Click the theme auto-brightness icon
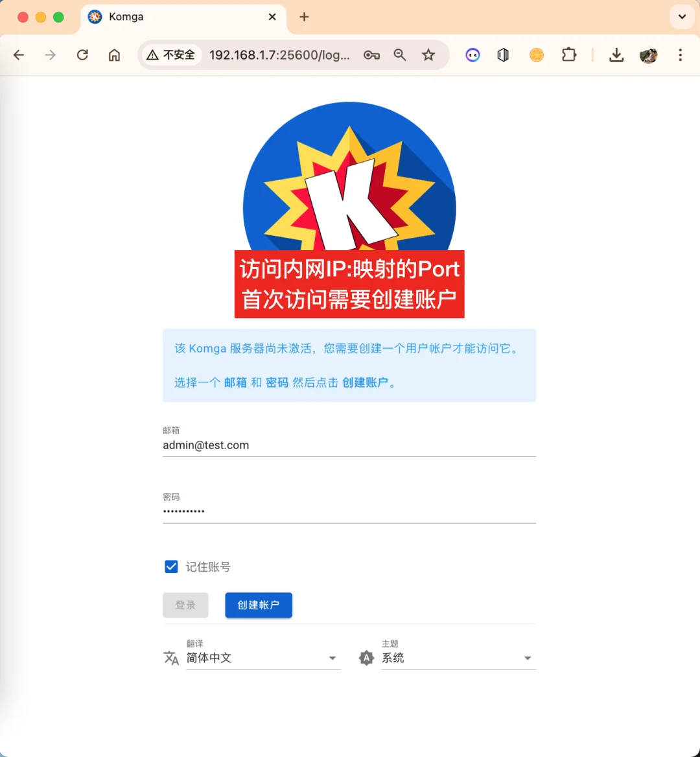This screenshot has height=757, width=700. pyautogui.click(x=366, y=658)
